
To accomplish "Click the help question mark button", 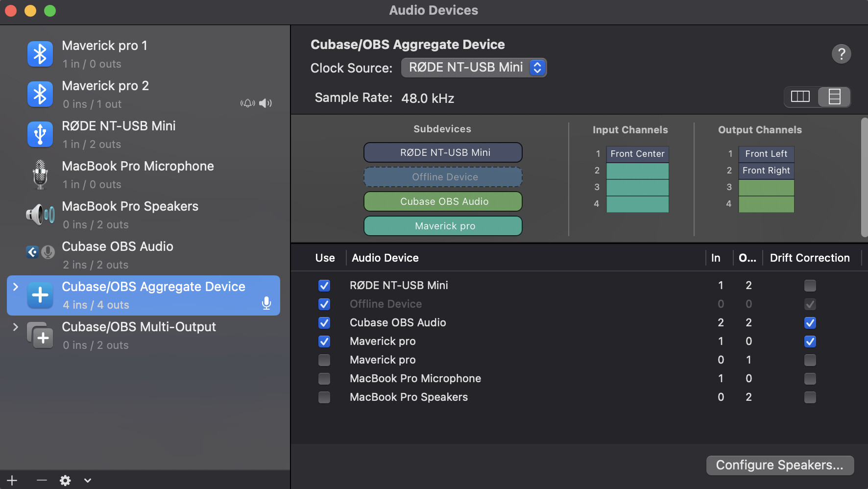I will 841,54.
